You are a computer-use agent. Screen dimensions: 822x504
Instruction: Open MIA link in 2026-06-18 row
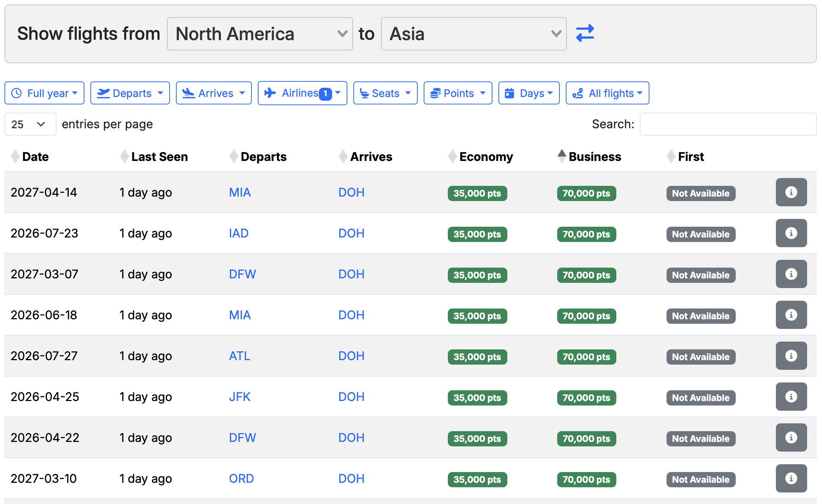[240, 315]
